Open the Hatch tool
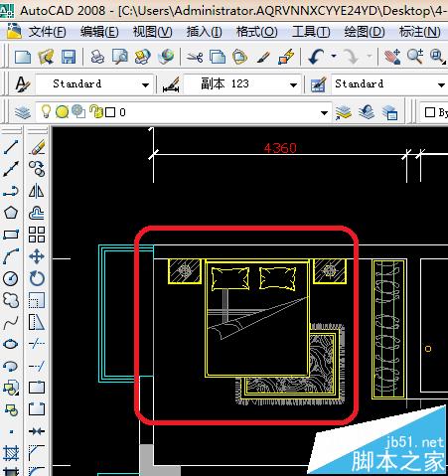 click(11, 453)
